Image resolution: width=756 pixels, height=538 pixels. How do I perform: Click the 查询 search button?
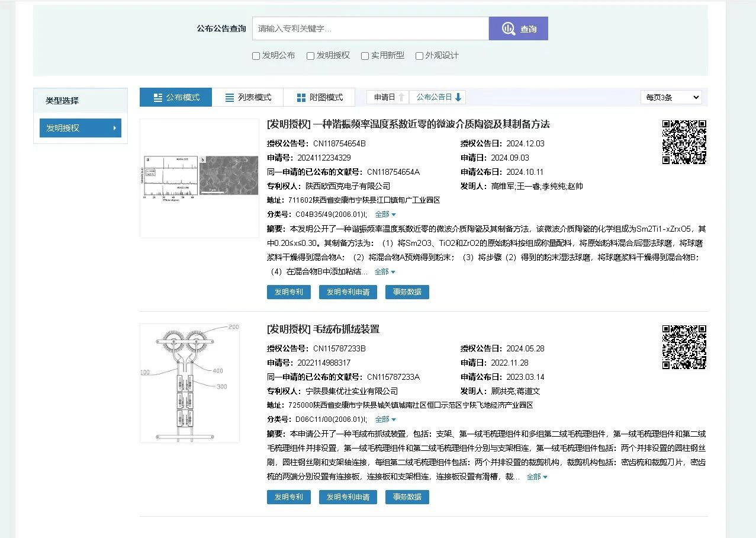[x=518, y=28]
